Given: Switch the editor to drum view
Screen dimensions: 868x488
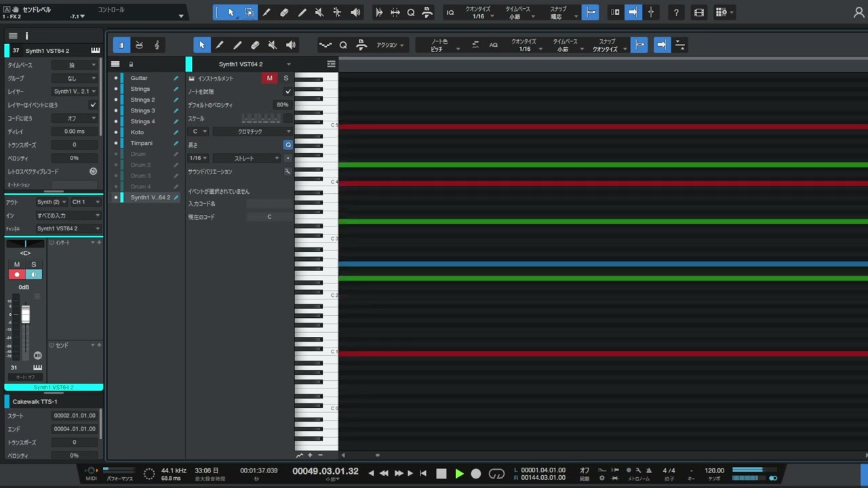Looking at the screenshot, I should pyautogui.click(x=139, y=45).
